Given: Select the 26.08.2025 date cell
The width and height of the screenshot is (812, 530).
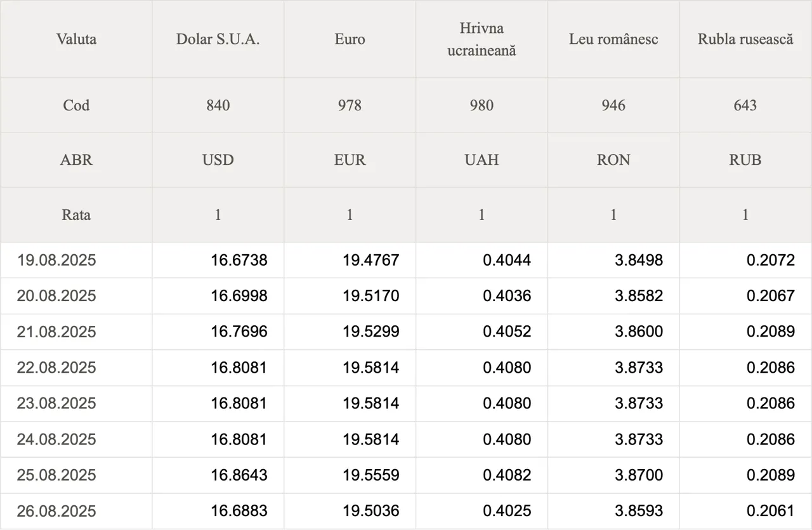Looking at the screenshot, I should 76,511.
